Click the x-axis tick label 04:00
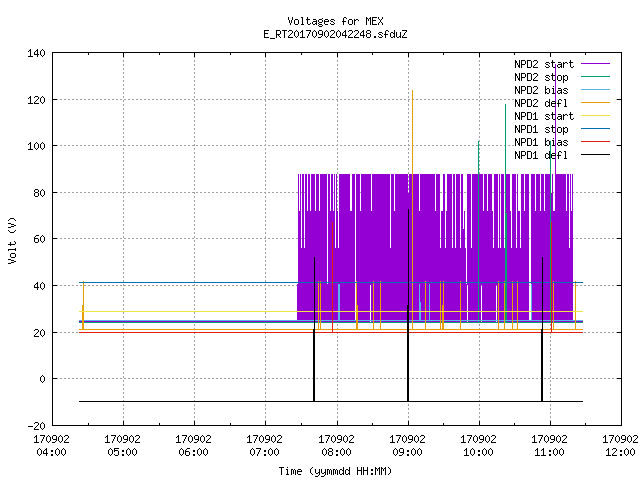Screen dimensions: 640x480 pyautogui.click(x=51, y=452)
